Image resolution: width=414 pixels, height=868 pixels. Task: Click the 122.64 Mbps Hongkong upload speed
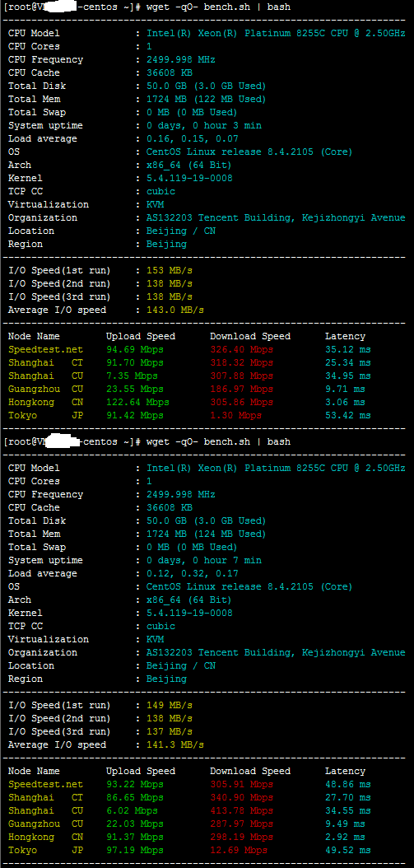pyautogui.click(x=137, y=402)
